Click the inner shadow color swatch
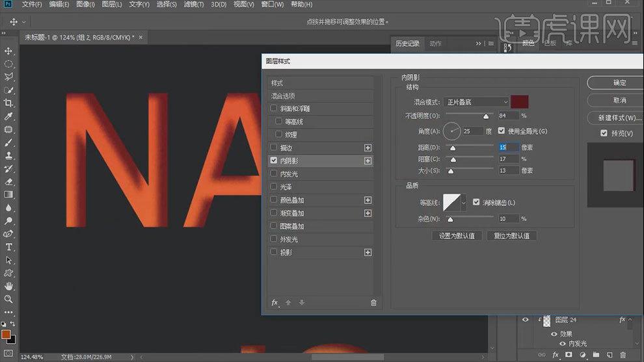This screenshot has height=362, width=644. pos(520,102)
